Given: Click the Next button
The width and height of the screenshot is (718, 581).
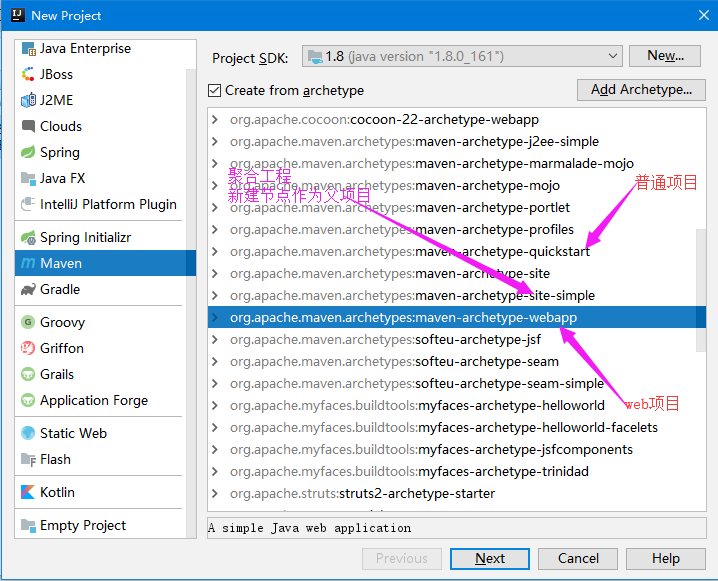Looking at the screenshot, I should (490, 559).
